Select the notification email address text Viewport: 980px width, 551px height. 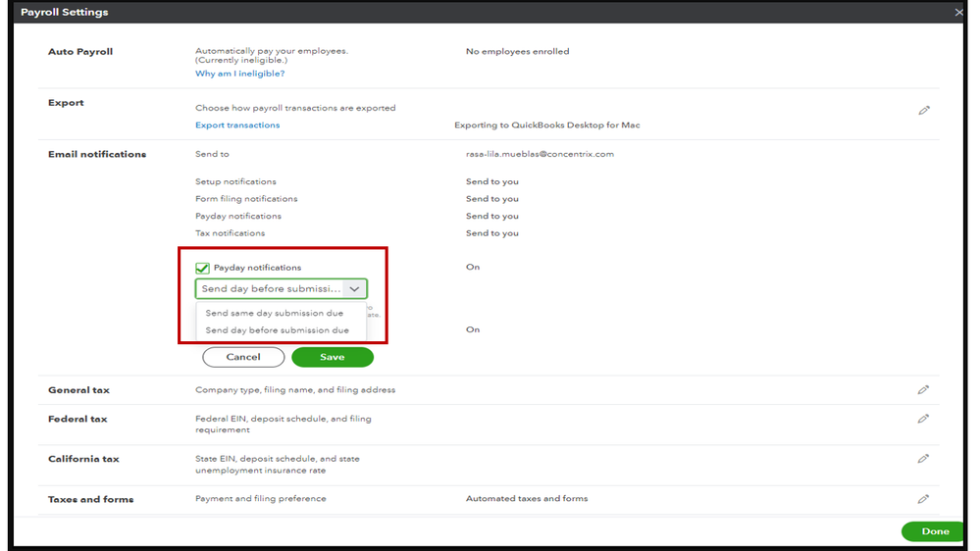[x=540, y=154]
